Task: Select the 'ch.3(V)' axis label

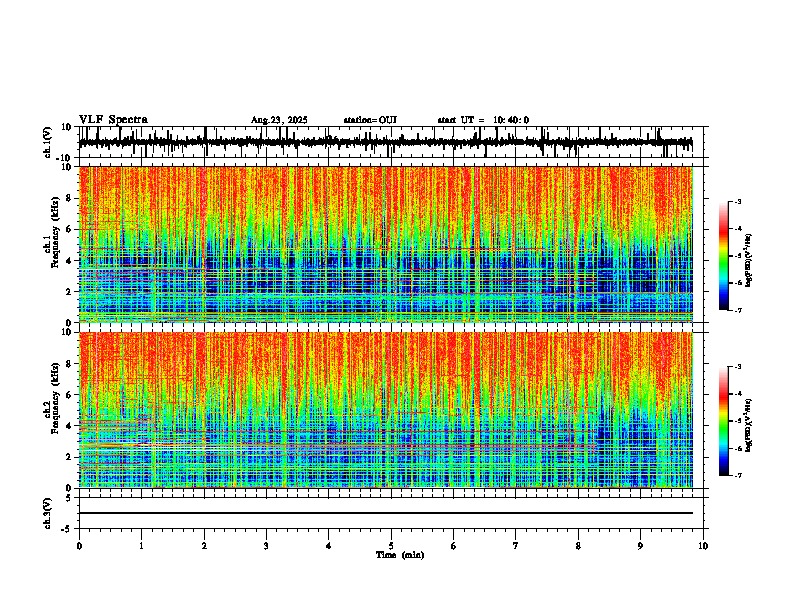Action: click(x=48, y=513)
